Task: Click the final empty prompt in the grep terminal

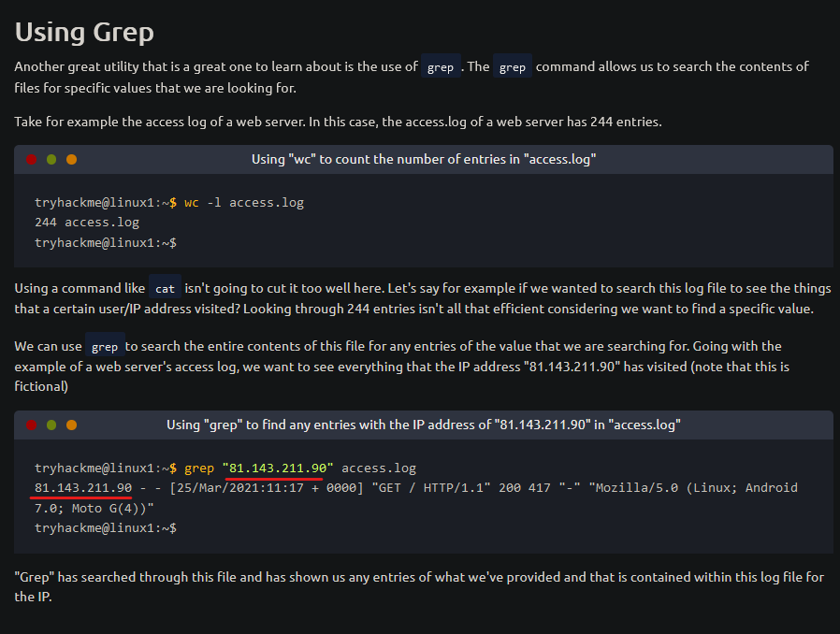Action: (x=106, y=528)
